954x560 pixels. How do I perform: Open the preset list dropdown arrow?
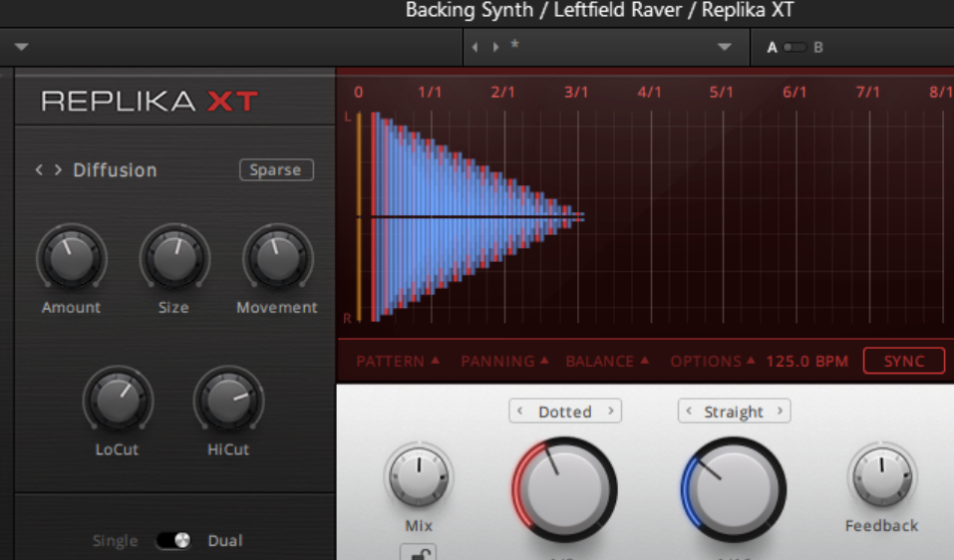point(724,47)
